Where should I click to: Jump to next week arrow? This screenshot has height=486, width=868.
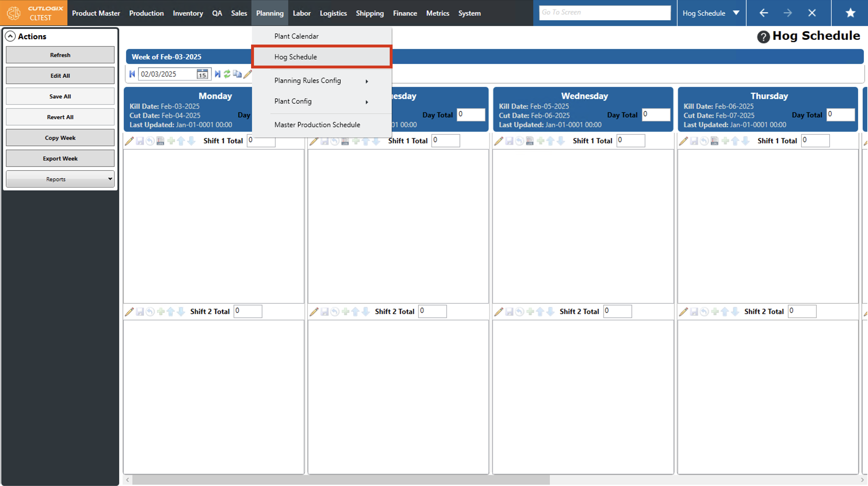218,74
